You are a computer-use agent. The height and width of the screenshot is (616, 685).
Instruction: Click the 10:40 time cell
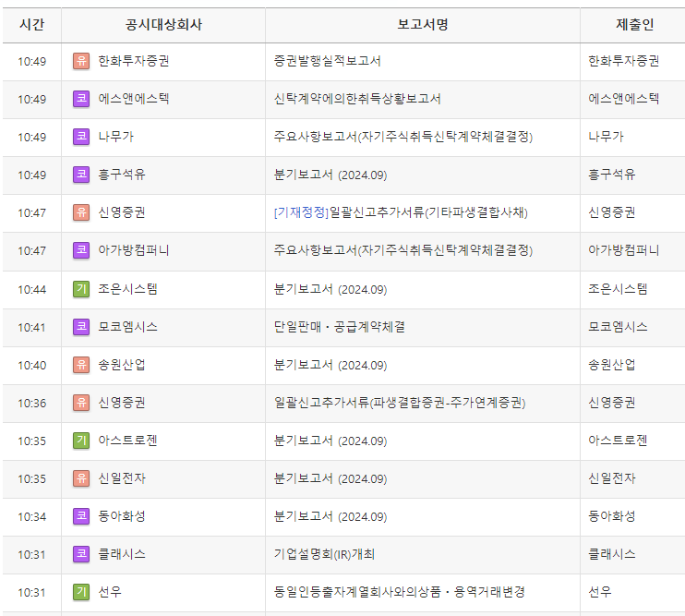click(32, 365)
